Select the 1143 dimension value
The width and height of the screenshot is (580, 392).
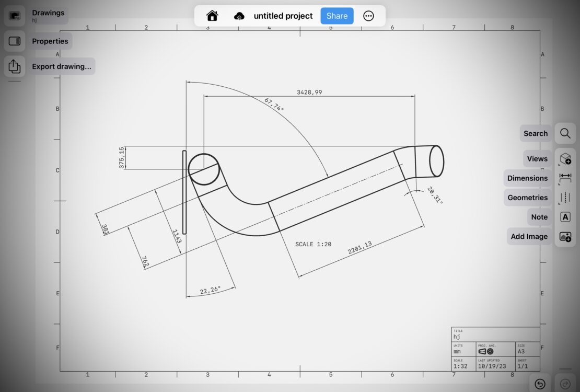[177, 236]
